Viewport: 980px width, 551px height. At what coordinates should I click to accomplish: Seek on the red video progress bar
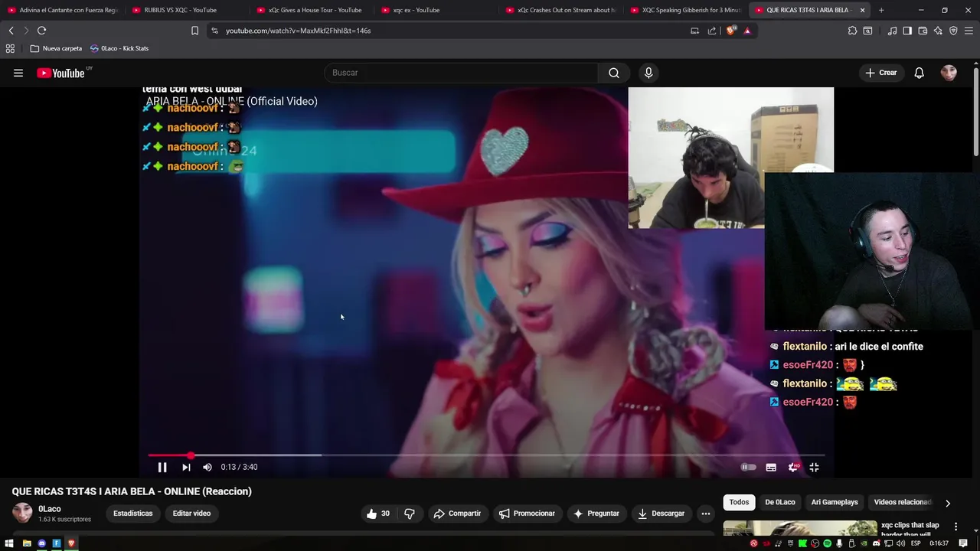pos(486,455)
